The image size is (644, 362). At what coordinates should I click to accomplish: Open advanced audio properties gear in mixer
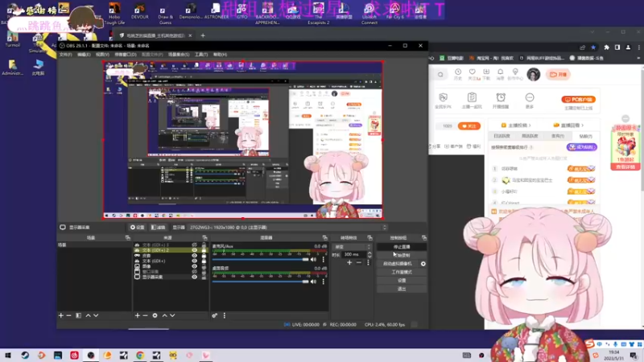pyautogui.click(x=214, y=315)
